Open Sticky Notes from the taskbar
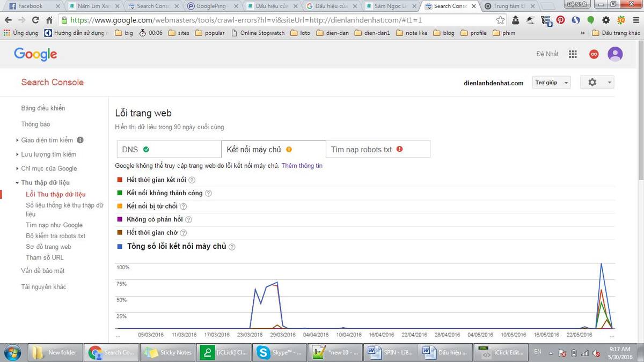 167,353
